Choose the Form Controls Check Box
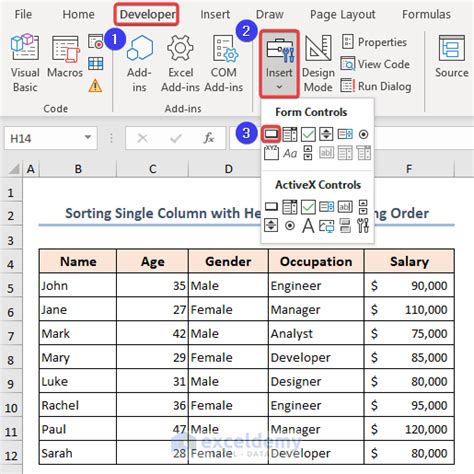Viewport: 474px width, 474px height. click(x=308, y=134)
